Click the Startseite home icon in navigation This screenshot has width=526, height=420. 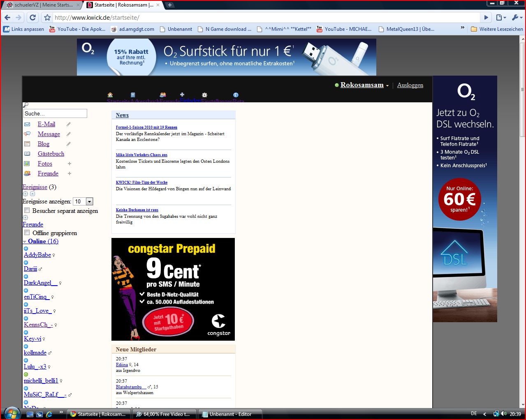(110, 95)
